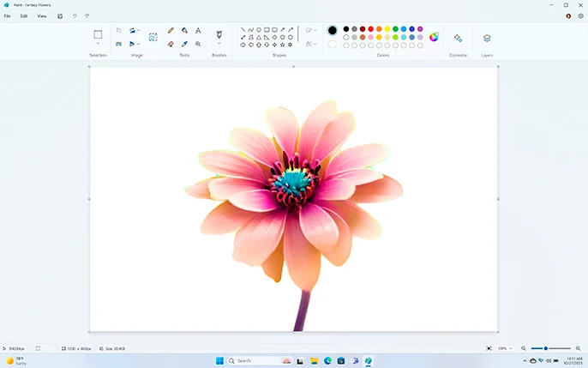Expand the Brushes dropdown chevron
588x368 pixels.
pos(219,44)
